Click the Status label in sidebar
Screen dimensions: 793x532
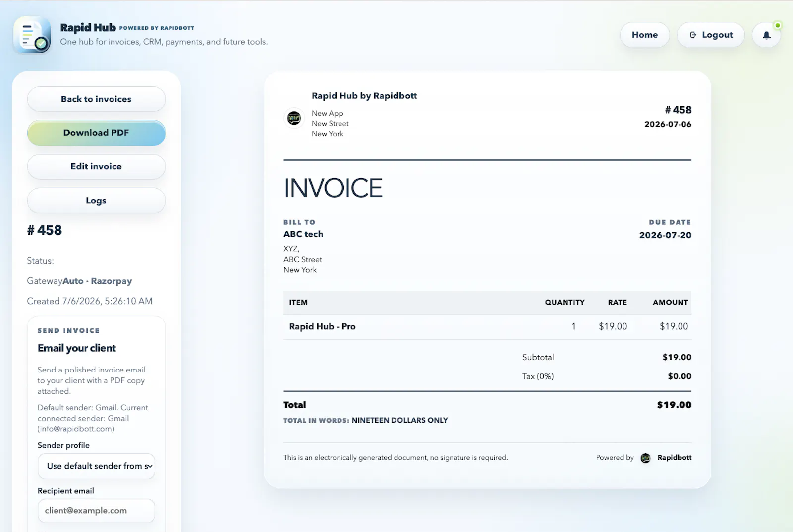[x=40, y=261]
